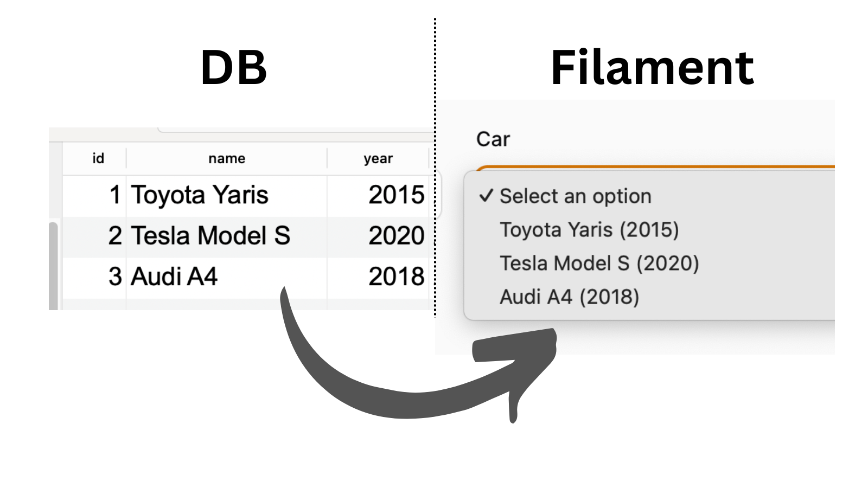Click the Car select field's orange border
This screenshot has height=488, width=868.
(x=651, y=167)
